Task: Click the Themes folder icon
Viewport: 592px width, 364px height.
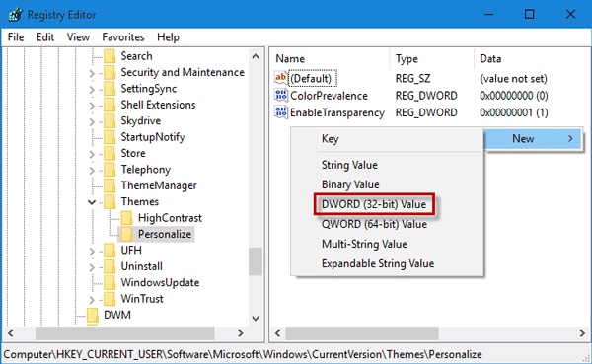Action: click(x=110, y=201)
